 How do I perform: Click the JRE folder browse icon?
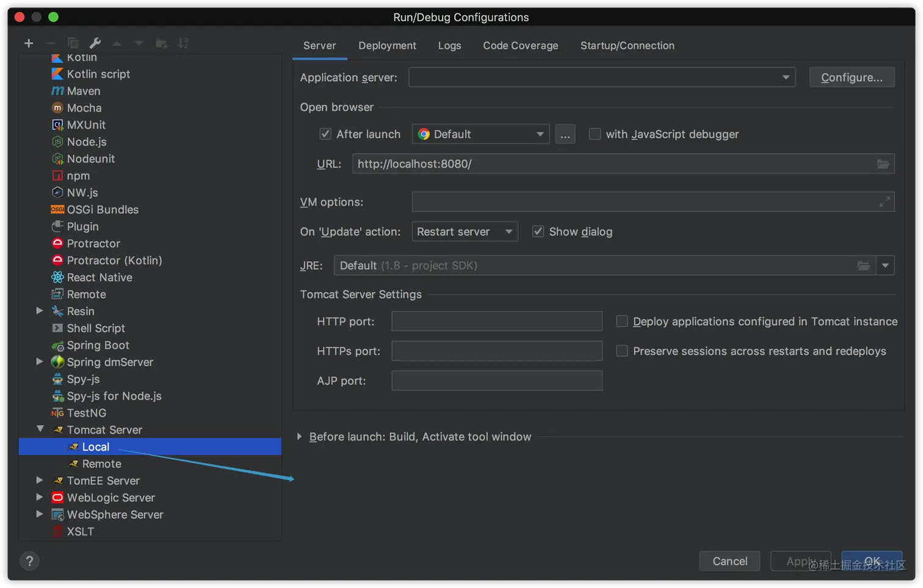863,265
